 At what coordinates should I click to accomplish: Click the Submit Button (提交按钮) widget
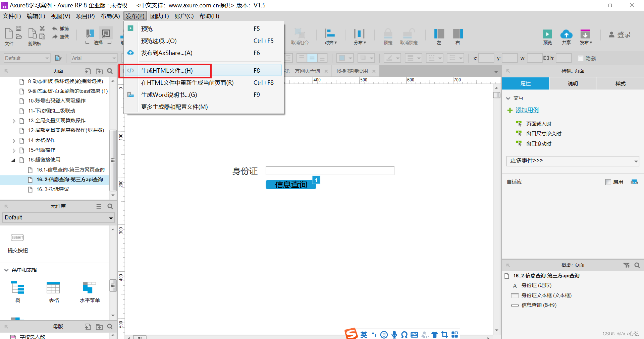17,238
